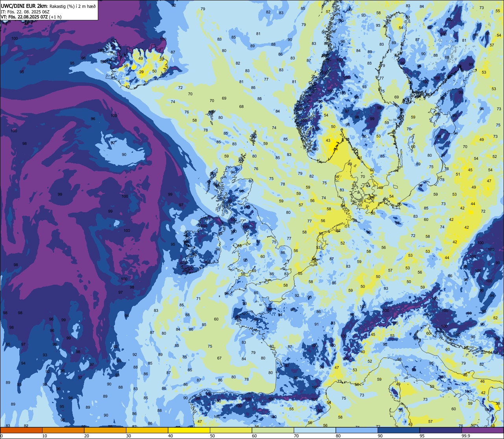
Task: Click the legend tick label 30
Action: tap(128, 436)
